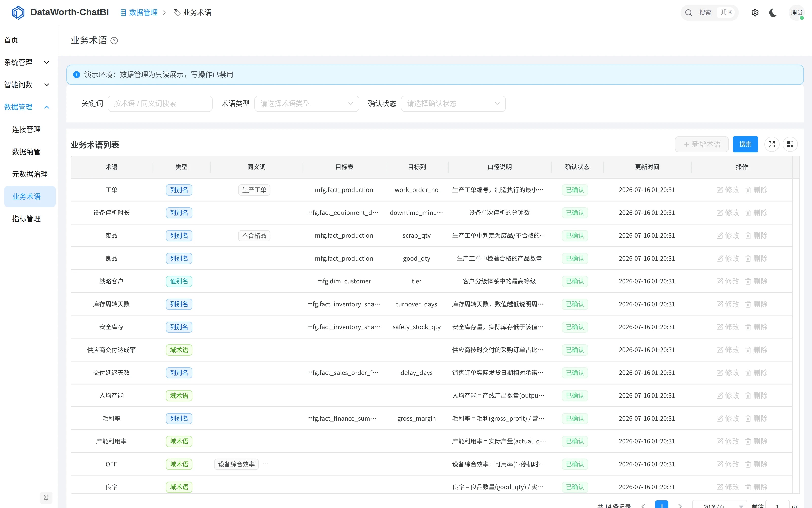Click the blue 搜索 button
Screen dimensions: 812x508
click(745, 144)
